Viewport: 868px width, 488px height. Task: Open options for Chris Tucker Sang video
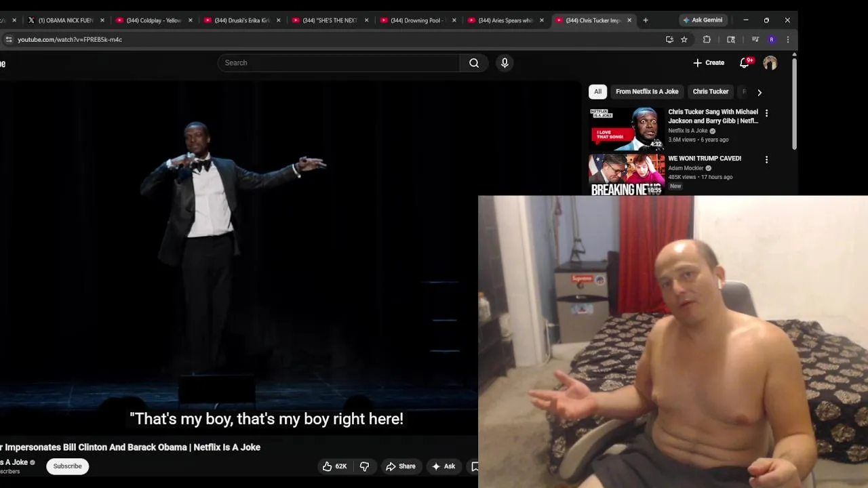click(767, 113)
